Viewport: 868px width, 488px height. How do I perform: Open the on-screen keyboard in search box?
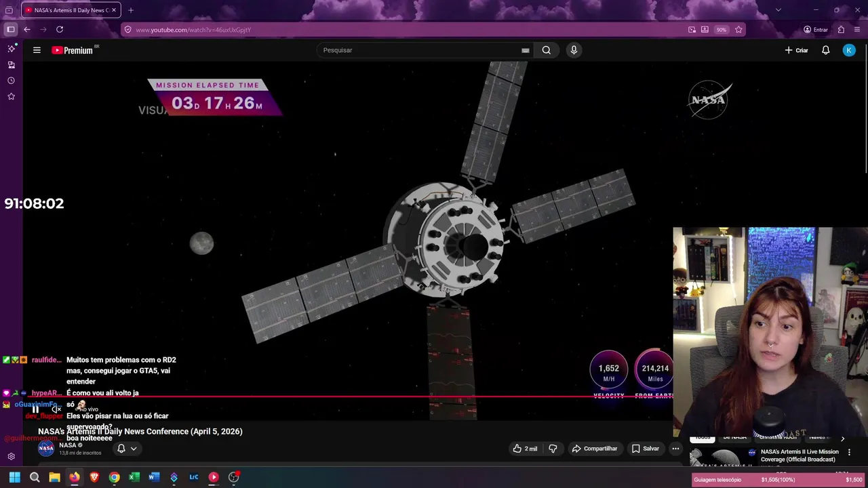[526, 50]
